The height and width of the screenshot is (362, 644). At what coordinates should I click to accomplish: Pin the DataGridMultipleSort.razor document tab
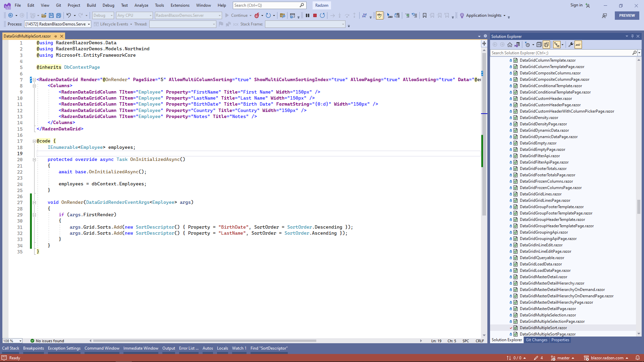pos(56,36)
